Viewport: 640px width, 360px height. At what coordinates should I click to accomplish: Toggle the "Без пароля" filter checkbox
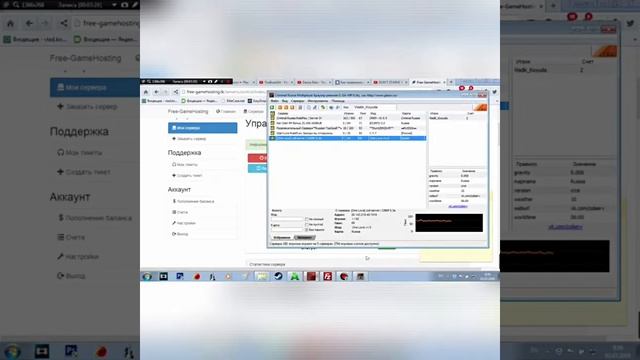pos(307,230)
